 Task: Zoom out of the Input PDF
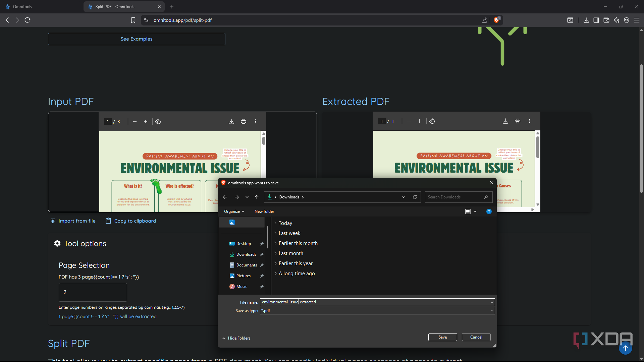[x=135, y=121]
